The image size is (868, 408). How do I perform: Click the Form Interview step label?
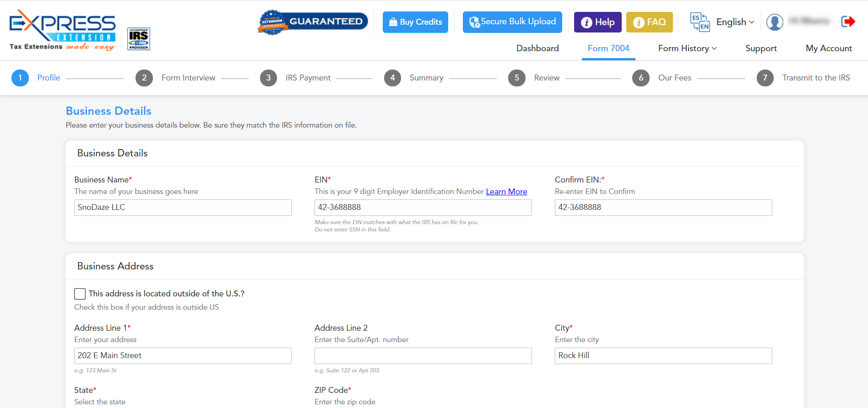(x=188, y=78)
